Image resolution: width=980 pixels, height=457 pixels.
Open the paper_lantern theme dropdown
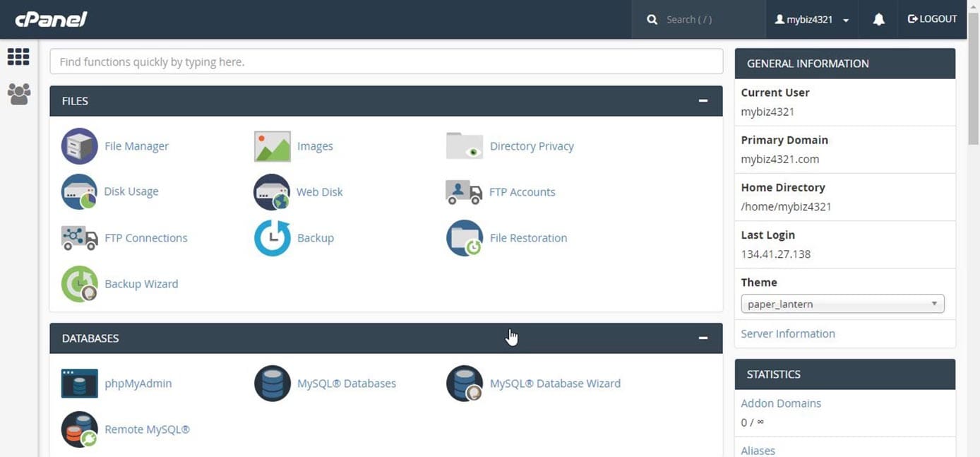click(842, 304)
